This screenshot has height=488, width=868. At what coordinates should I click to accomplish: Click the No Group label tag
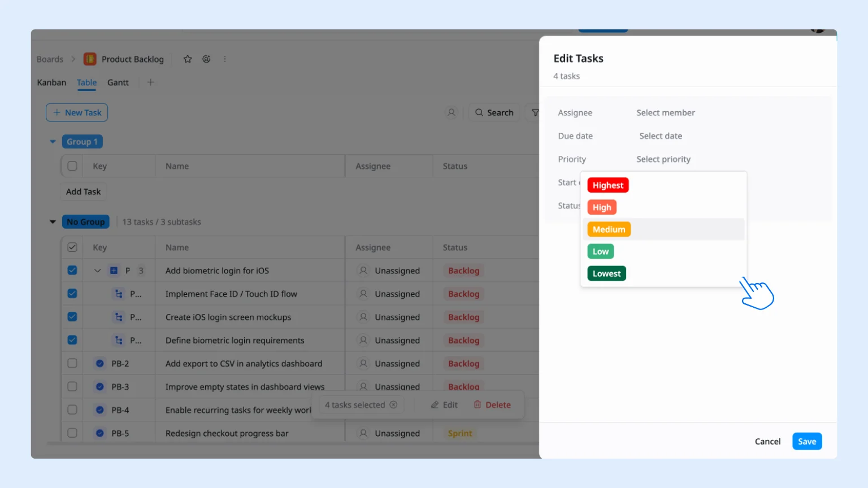[86, 222]
